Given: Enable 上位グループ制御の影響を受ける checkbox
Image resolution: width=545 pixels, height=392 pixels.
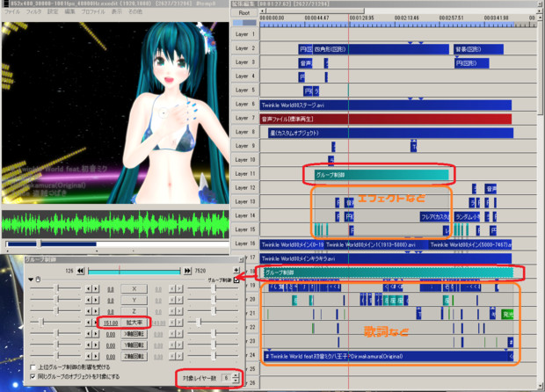Looking at the screenshot, I should coord(33,367).
